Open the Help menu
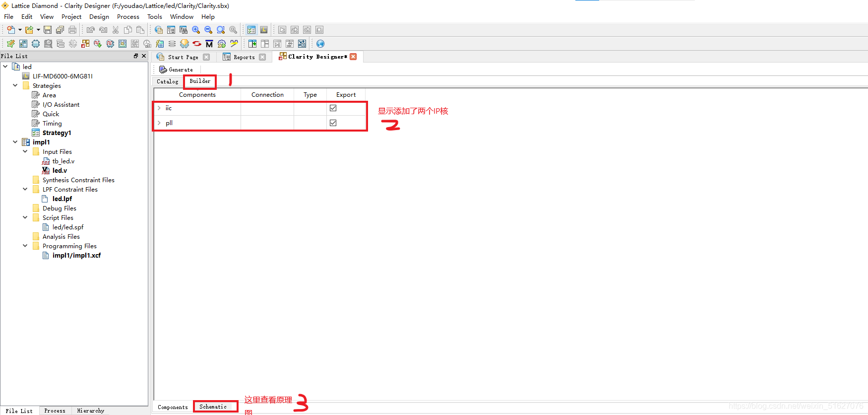The image size is (868, 415). [x=208, y=16]
